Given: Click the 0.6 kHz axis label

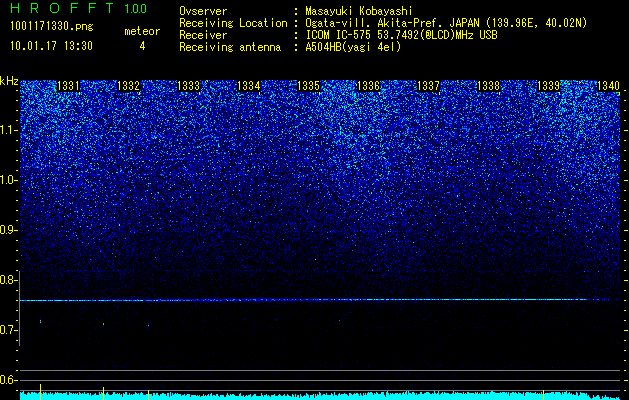Looking at the screenshot, I should coord(8,380).
